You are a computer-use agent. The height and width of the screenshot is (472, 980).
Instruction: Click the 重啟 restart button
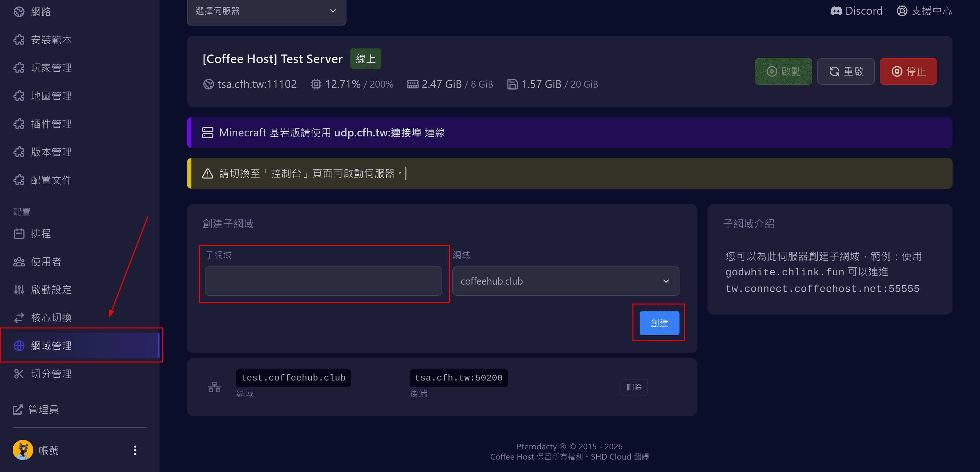845,71
